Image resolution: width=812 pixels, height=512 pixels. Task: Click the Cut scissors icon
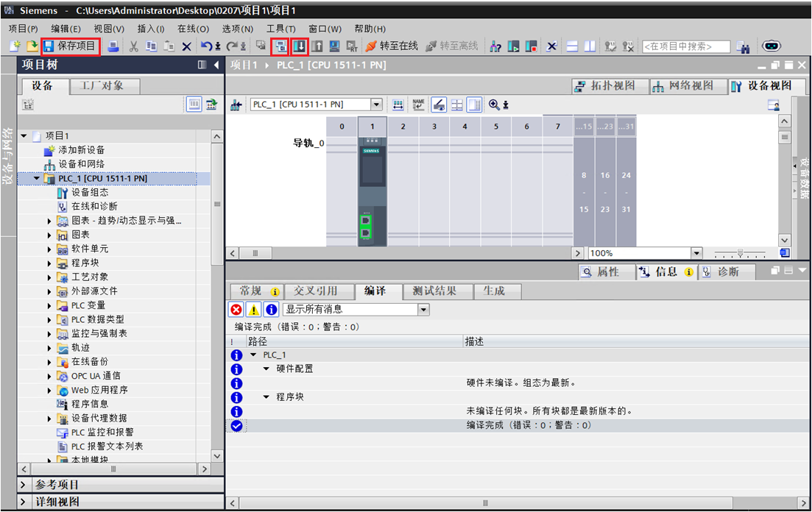pyautogui.click(x=133, y=46)
